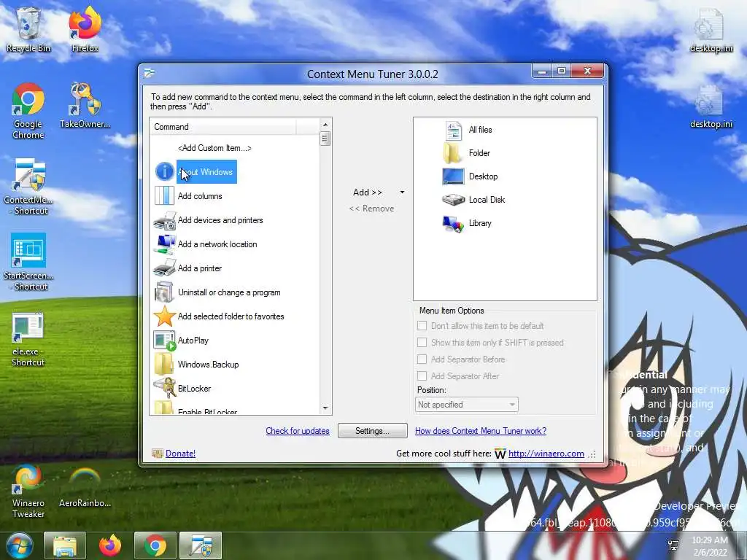Click the Add a printer icon
Viewport: 747px width, 560px height.
tap(164, 268)
